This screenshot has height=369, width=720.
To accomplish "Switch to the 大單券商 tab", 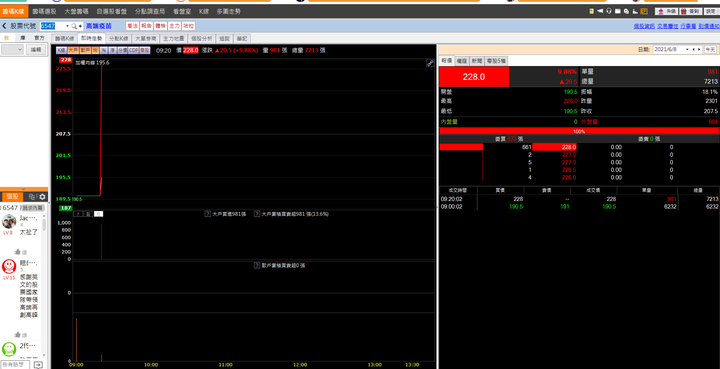I will tap(146, 39).
